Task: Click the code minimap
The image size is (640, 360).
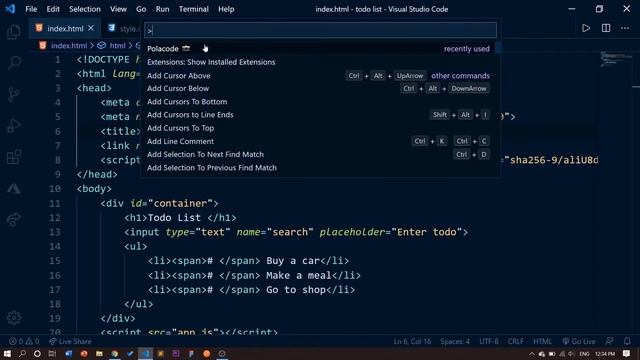Action: [615, 59]
